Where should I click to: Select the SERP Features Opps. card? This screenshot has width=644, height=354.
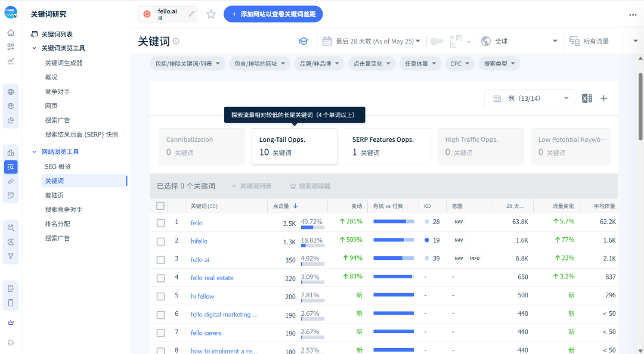click(388, 146)
